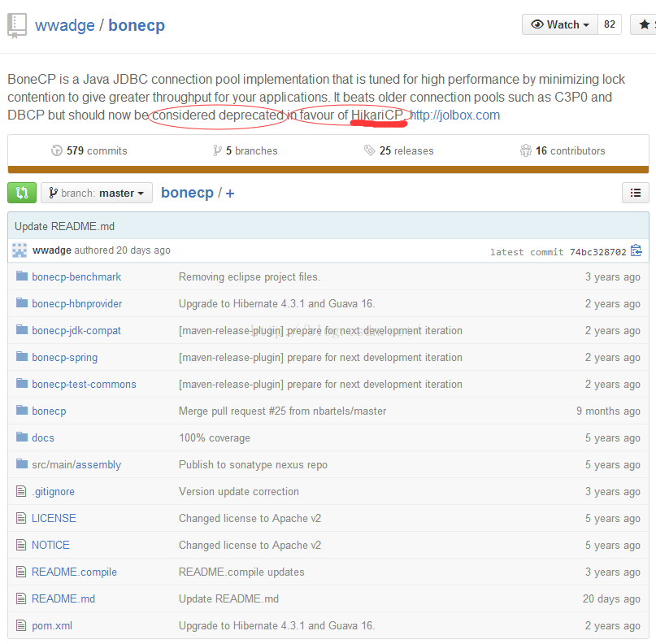The image size is (656, 644).
Task: Click the plus icon to create new file
Action: pos(230,194)
